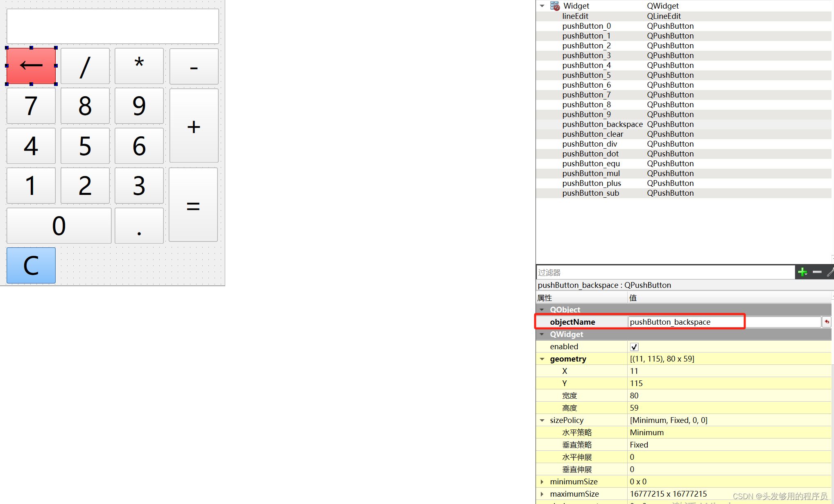Image resolution: width=834 pixels, height=504 pixels.
Task: Click the vertical policy value Fixed
Action: (730, 445)
